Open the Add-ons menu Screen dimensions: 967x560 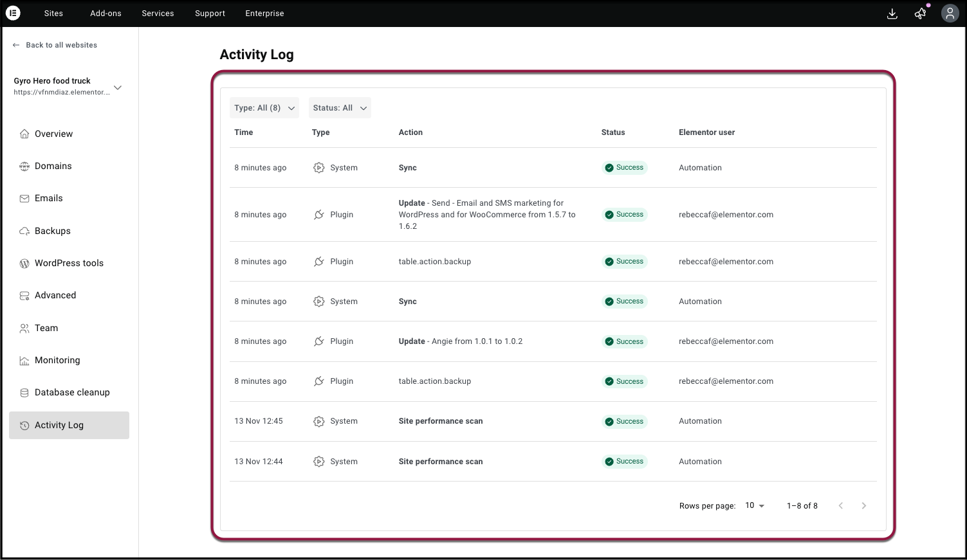pos(106,14)
